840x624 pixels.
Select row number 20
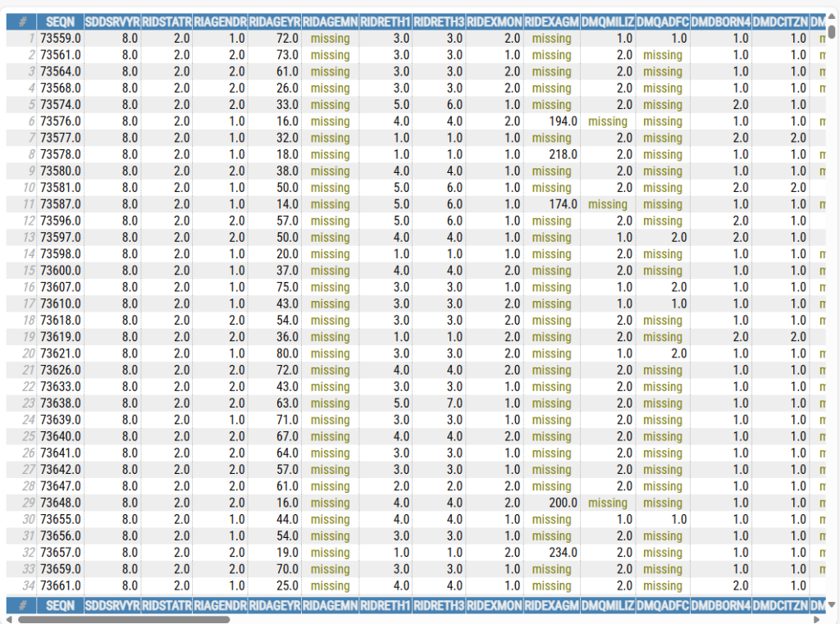pyautogui.click(x=22, y=353)
